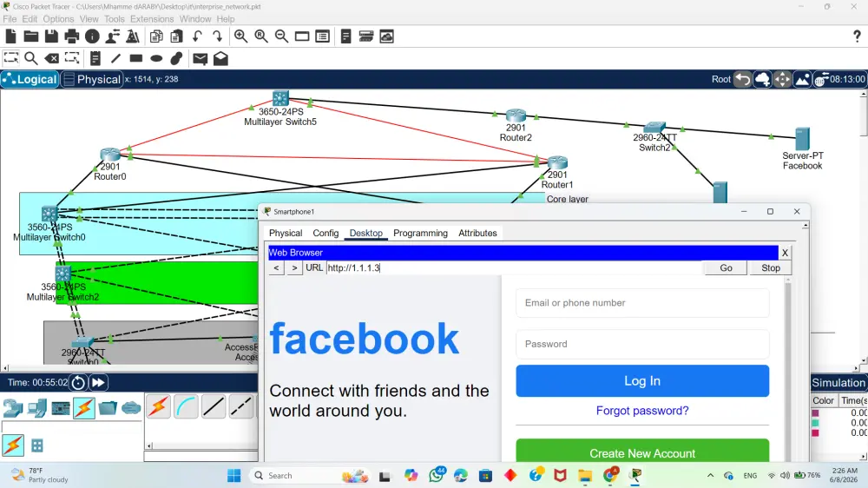Open a file with the folder icon
The width and height of the screenshot is (868, 488).
(31, 36)
